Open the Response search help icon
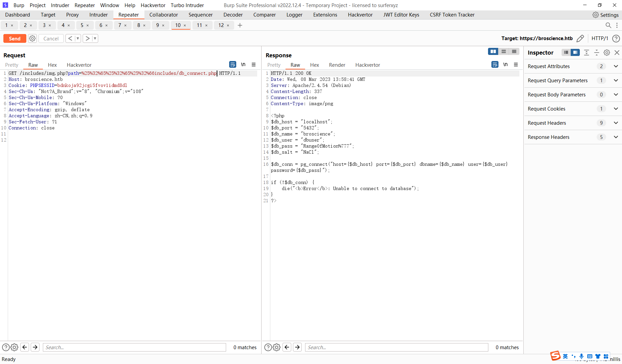622x364 pixels. [268, 347]
